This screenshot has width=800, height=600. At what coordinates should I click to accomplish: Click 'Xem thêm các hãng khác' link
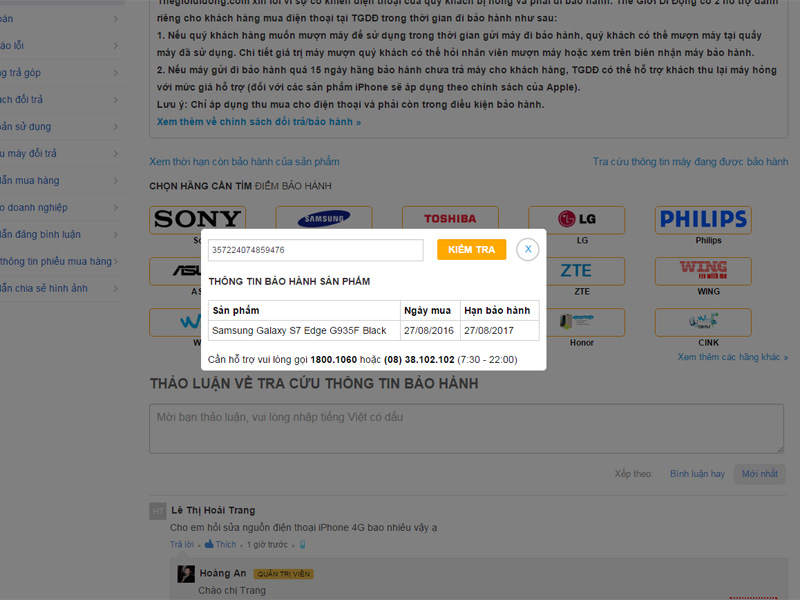[733, 357]
